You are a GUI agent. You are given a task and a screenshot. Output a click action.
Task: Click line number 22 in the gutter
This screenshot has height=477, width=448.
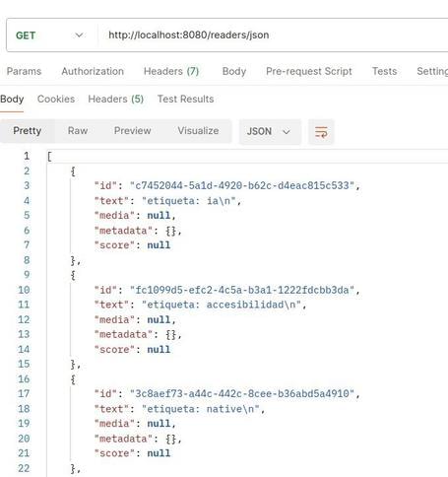tap(24, 468)
